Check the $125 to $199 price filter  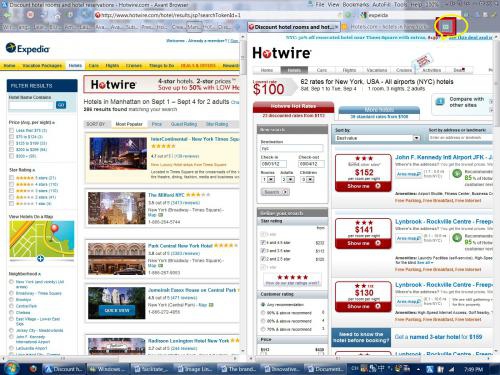click(12, 143)
